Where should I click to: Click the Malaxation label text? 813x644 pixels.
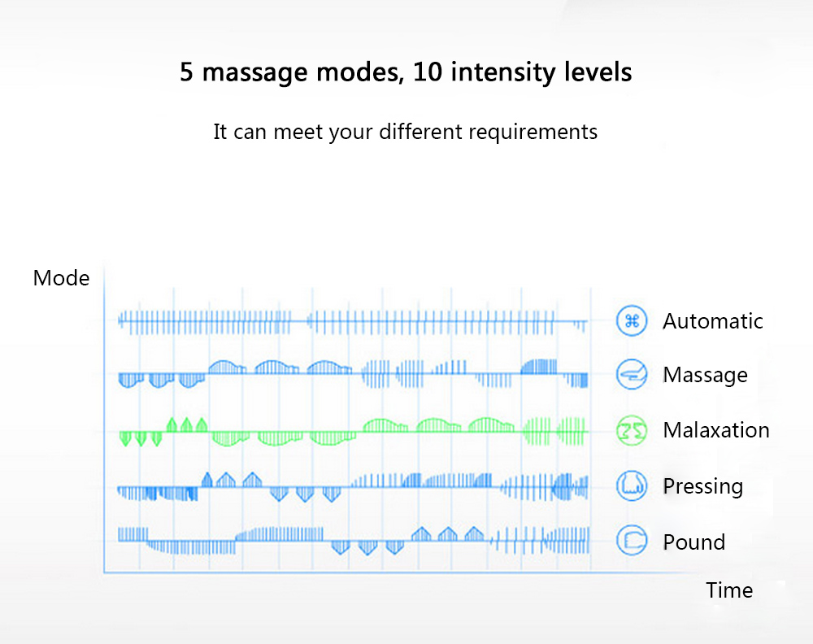pyautogui.click(x=715, y=430)
